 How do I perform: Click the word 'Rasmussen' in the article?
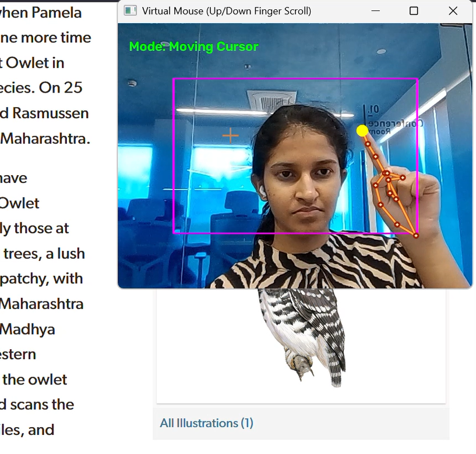[x=50, y=113]
